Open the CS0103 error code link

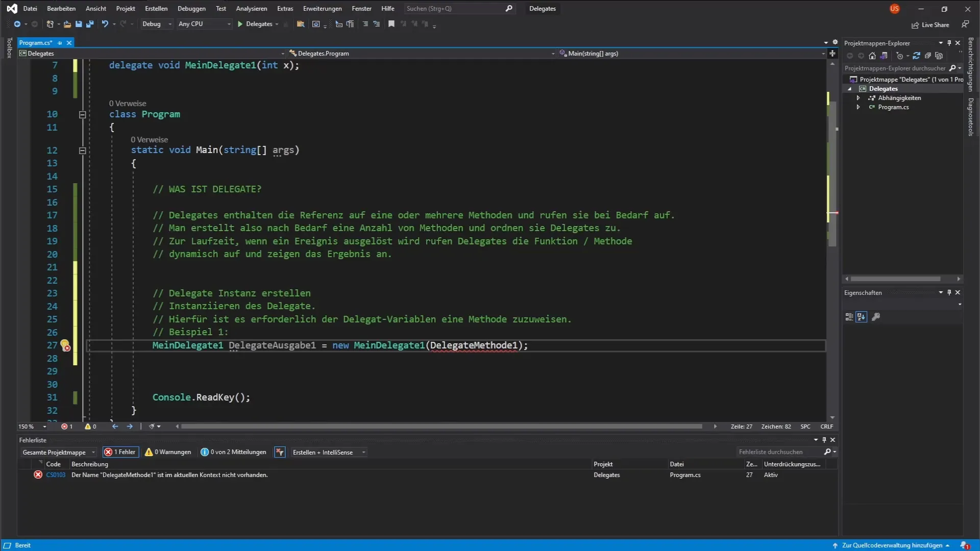(56, 475)
